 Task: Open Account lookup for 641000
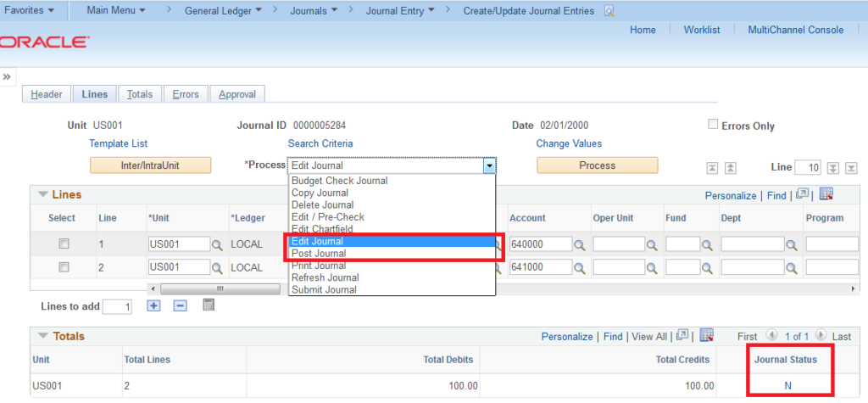coord(579,268)
